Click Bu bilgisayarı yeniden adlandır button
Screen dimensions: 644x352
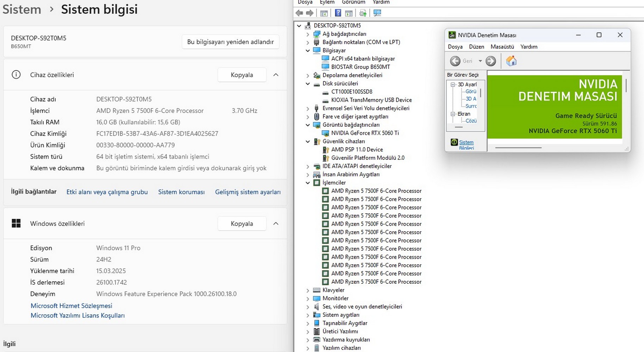(230, 42)
